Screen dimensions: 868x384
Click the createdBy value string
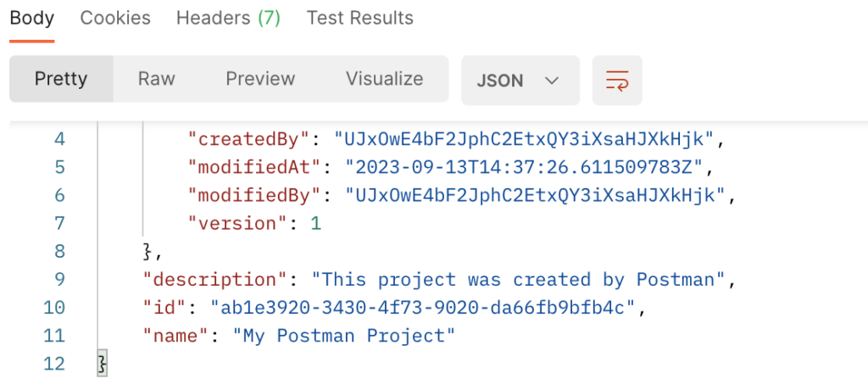pyautogui.click(x=525, y=139)
